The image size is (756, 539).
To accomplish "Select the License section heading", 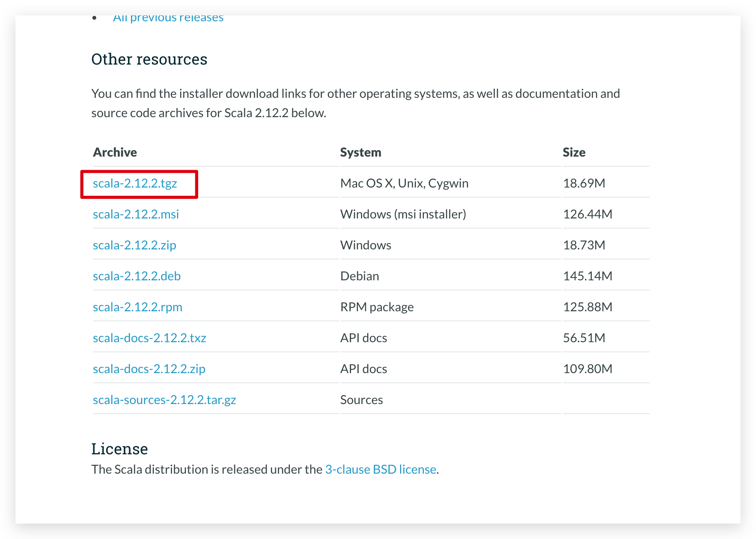I will pyautogui.click(x=119, y=449).
